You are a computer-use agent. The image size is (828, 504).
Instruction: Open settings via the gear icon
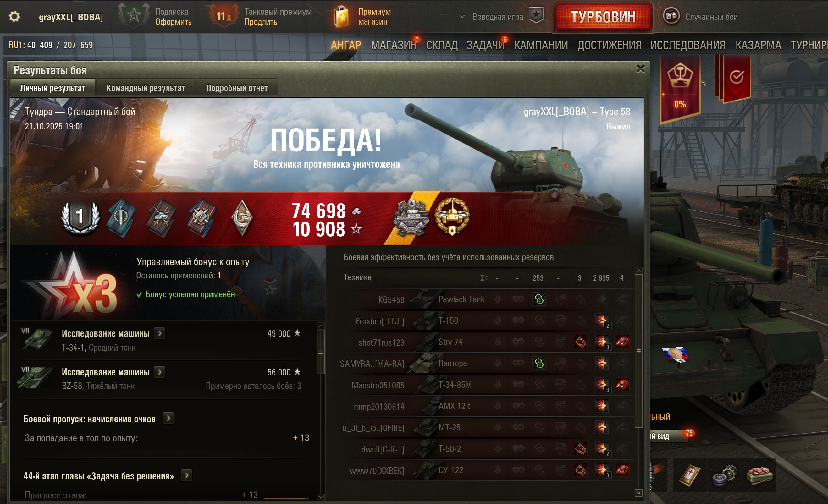[x=14, y=16]
